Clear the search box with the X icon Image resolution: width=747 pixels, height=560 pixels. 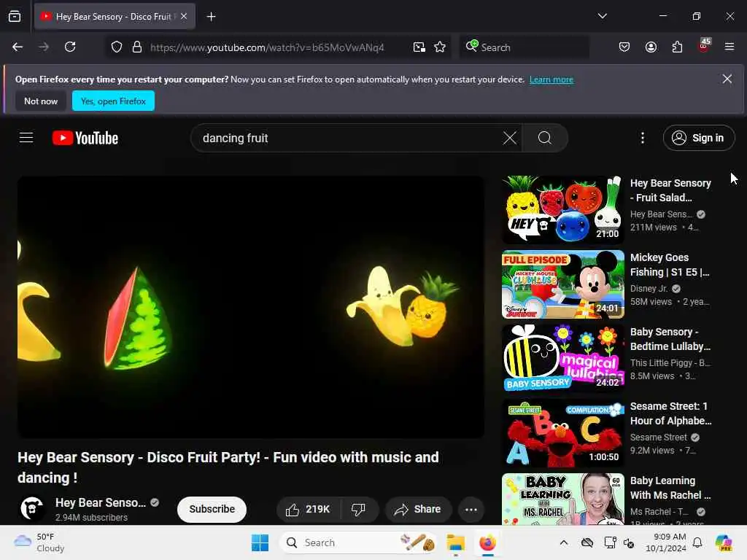click(510, 138)
